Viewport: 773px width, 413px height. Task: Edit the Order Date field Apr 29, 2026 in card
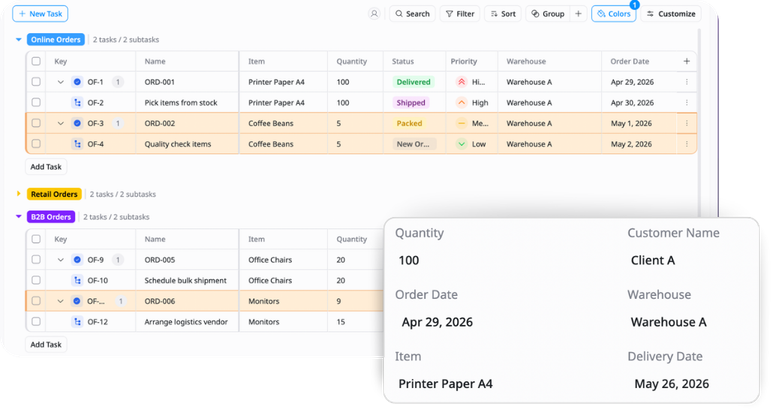[437, 322]
